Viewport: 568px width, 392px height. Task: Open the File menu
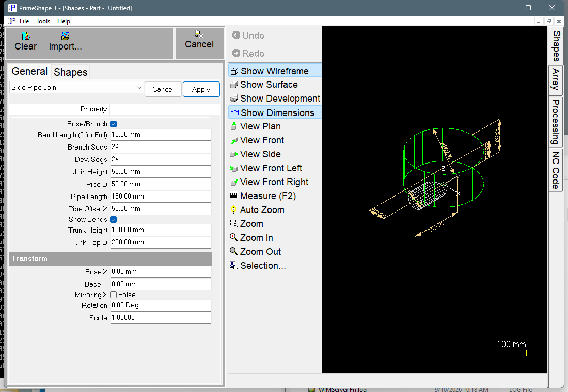[x=24, y=21]
